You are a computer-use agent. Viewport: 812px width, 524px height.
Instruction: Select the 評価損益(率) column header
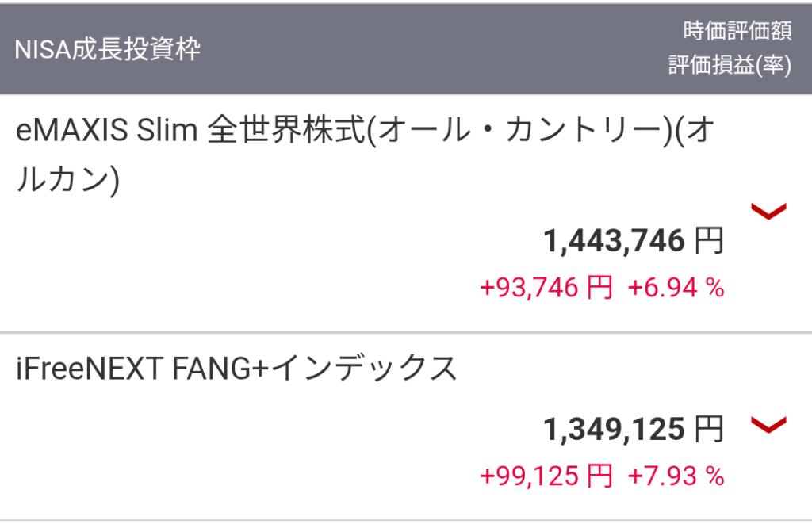tap(730, 67)
